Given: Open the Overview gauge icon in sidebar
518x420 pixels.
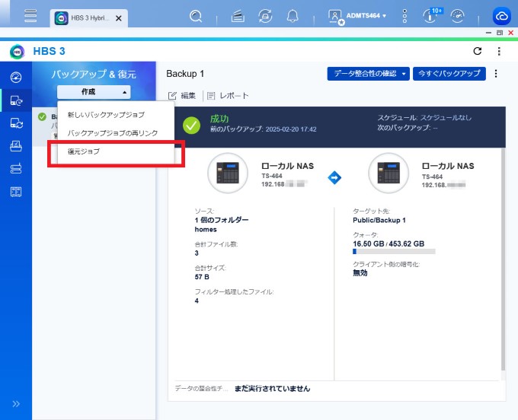Looking at the screenshot, I should (16, 77).
